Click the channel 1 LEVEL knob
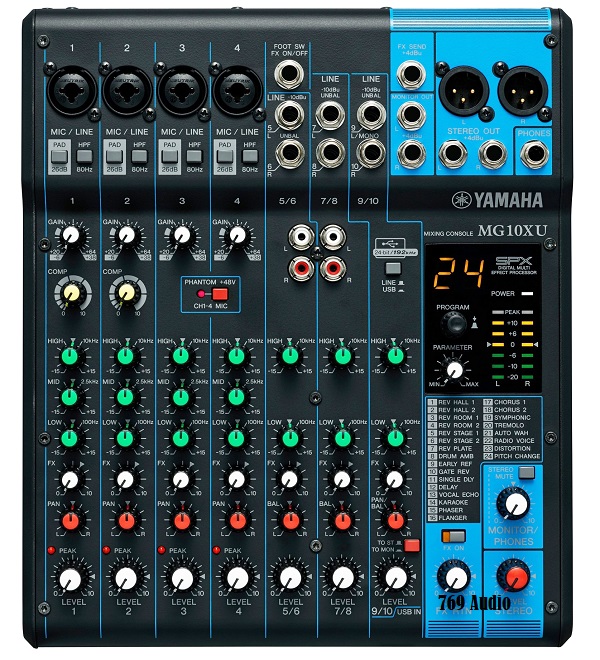Image resolution: width=600 pixels, height=660 pixels. [x=70, y=580]
